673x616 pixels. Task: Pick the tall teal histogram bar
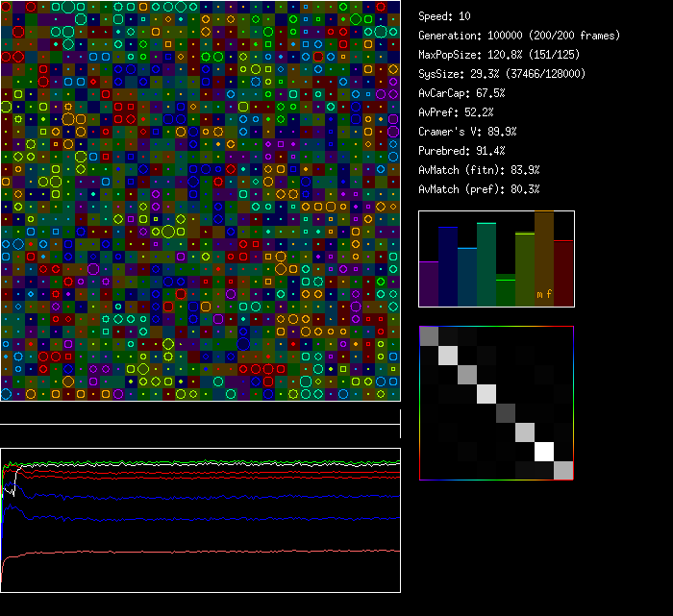click(x=486, y=264)
